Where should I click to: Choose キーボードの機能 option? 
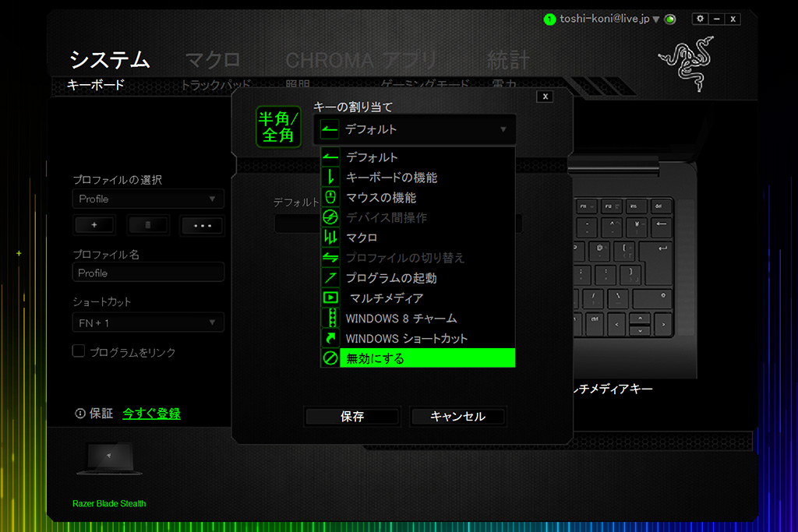418,177
